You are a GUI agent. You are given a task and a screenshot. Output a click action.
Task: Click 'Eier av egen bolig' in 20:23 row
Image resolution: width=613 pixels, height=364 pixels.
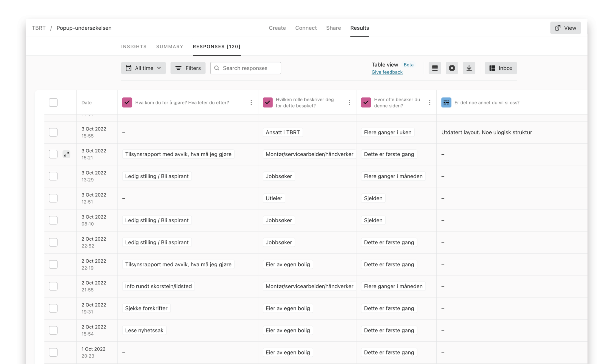tap(288, 352)
